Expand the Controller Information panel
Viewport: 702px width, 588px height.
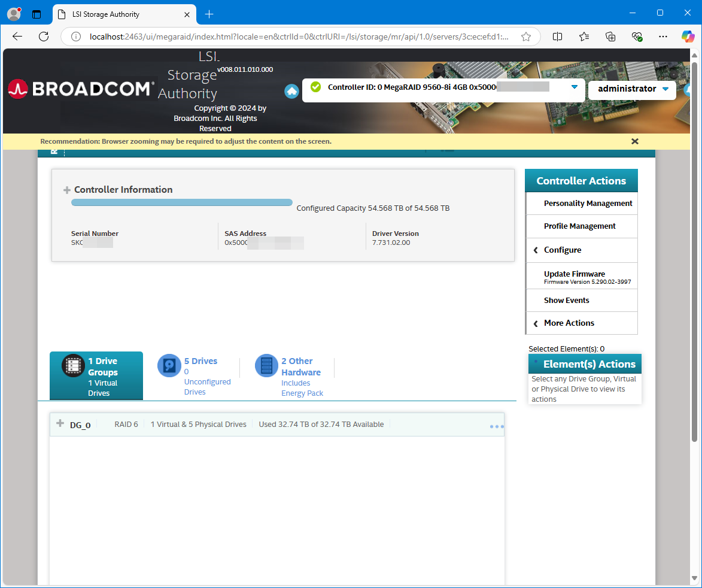pyautogui.click(x=66, y=190)
